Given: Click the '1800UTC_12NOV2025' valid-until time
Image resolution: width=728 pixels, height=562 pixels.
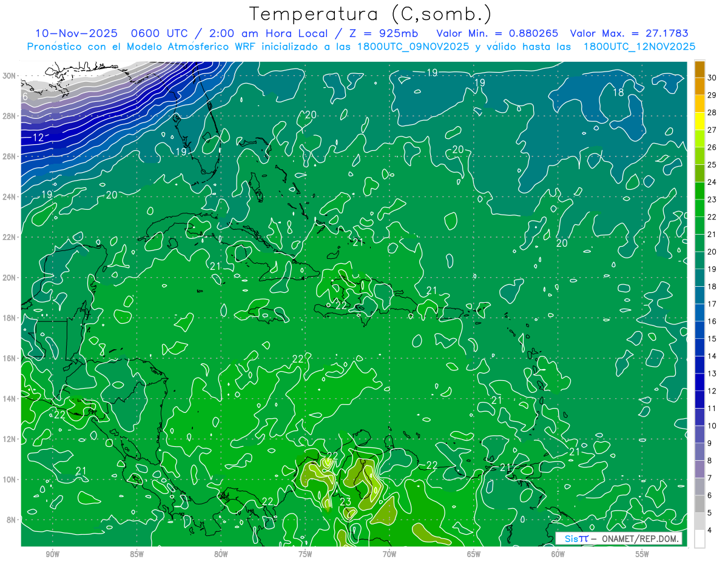Looking at the screenshot, I should (639, 46).
